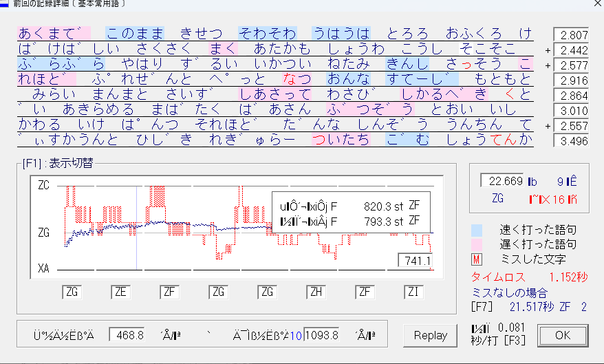Click the word まんまと
This screenshot has width=604, height=364.
[120, 94]
